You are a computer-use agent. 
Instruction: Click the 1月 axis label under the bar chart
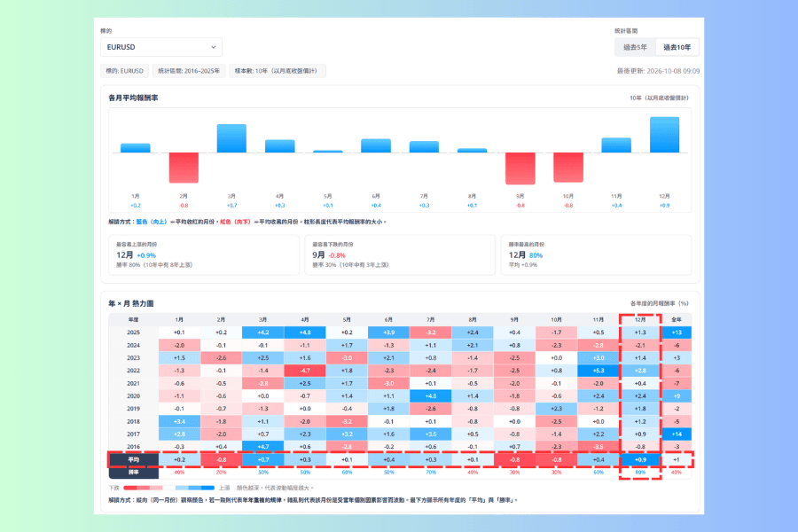pyautogui.click(x=136, y=196)
